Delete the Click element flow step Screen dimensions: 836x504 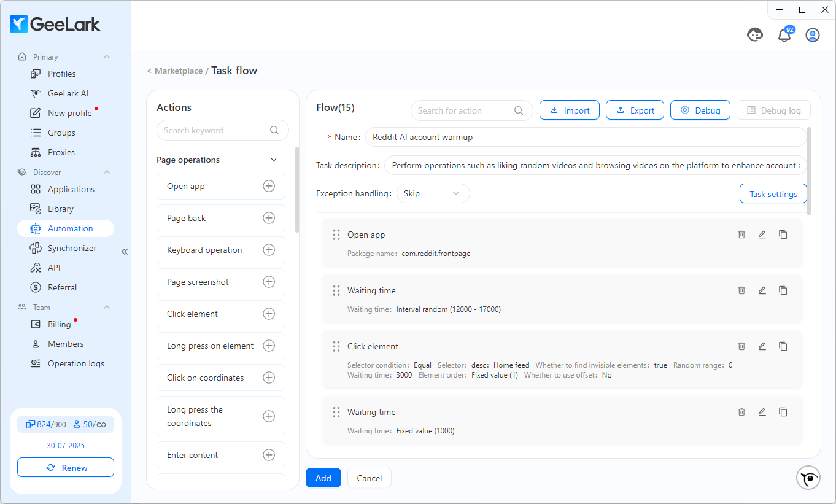pos(741,346)
